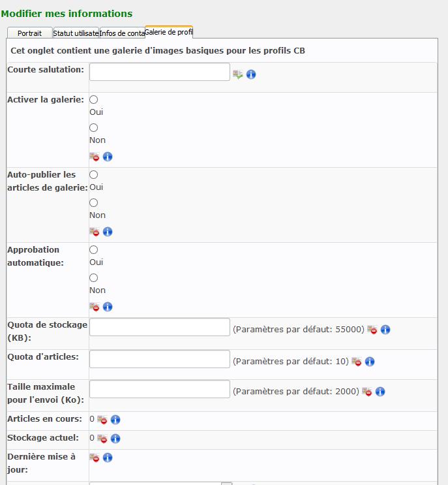Screen dimensions: 448x485
Task: Select Non for Activer la galerie
Action: (94, 128)
